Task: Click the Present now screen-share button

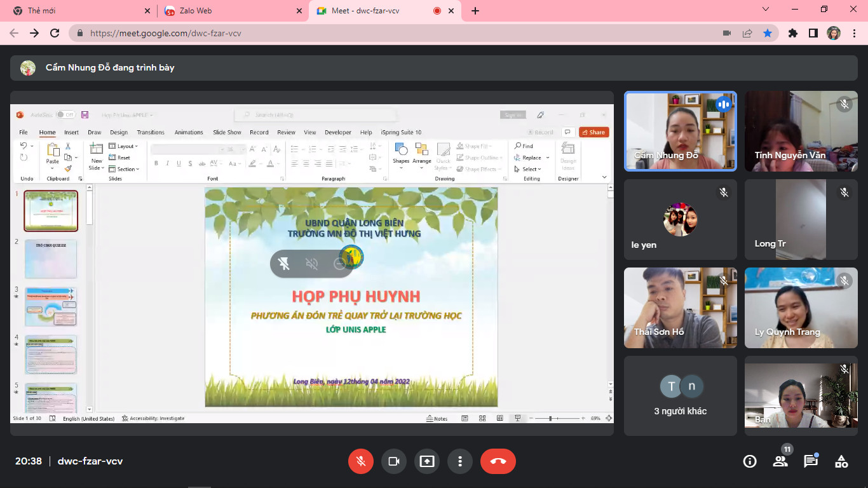Action: pos(427,461)
